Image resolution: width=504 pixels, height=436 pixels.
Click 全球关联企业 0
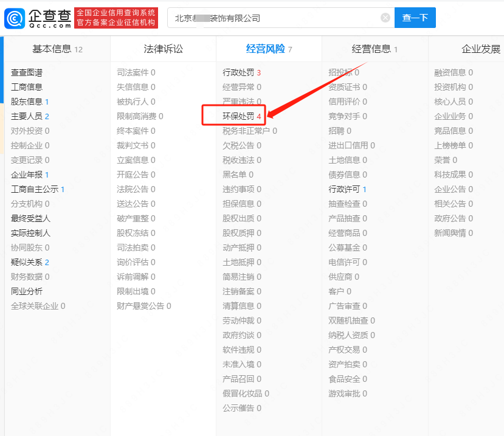click(38, 306)
